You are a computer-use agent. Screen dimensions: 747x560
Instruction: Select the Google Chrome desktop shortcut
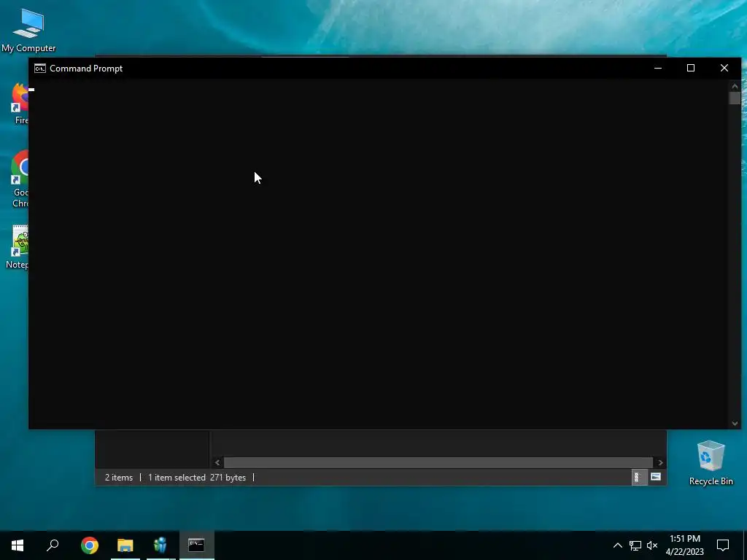(x=20, y=179)
